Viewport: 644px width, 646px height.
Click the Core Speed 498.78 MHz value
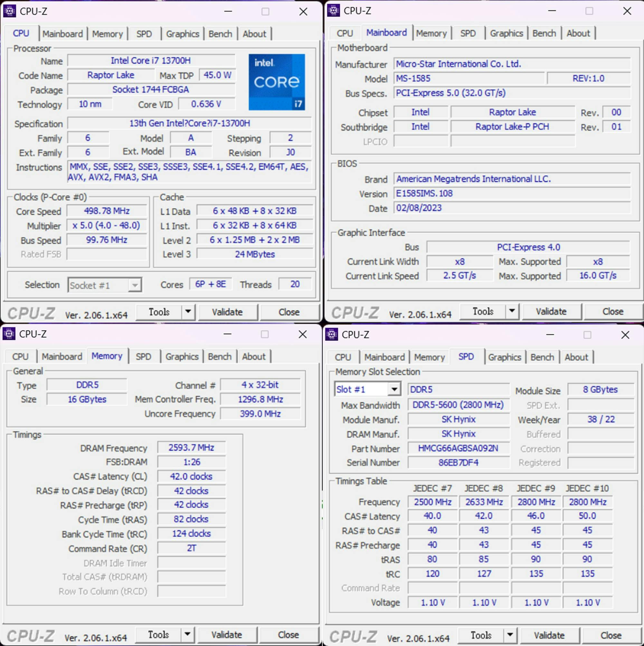107,211
